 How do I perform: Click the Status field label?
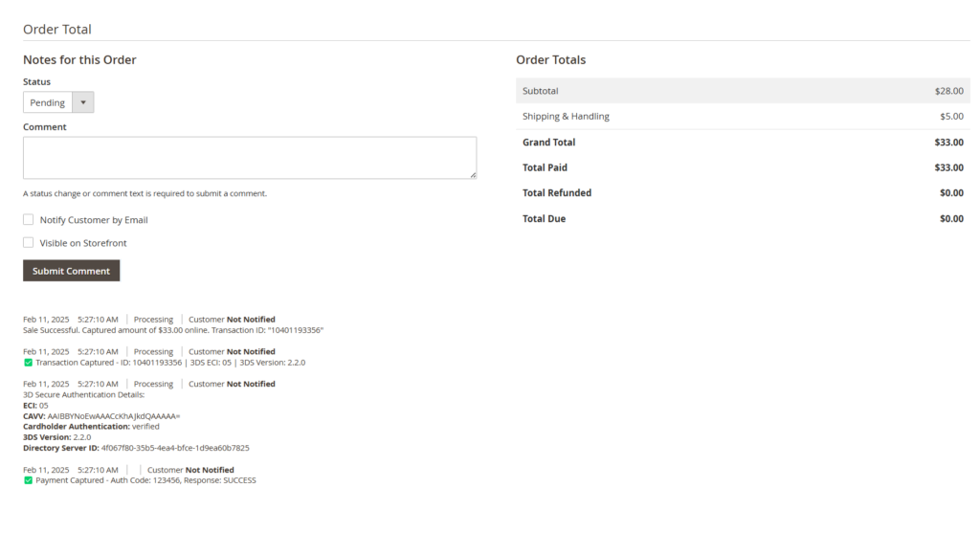pyautogui.click(x=37, y=82)
